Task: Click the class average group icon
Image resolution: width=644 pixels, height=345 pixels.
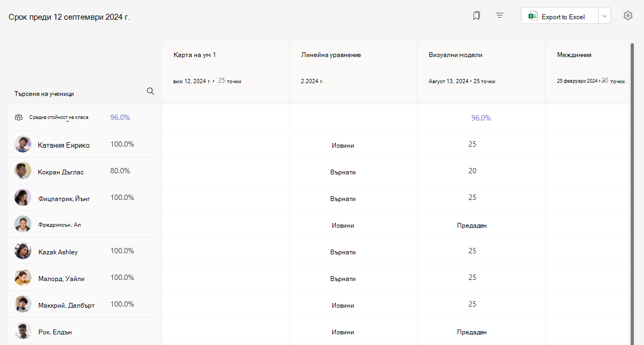Action: pos(19,117)
